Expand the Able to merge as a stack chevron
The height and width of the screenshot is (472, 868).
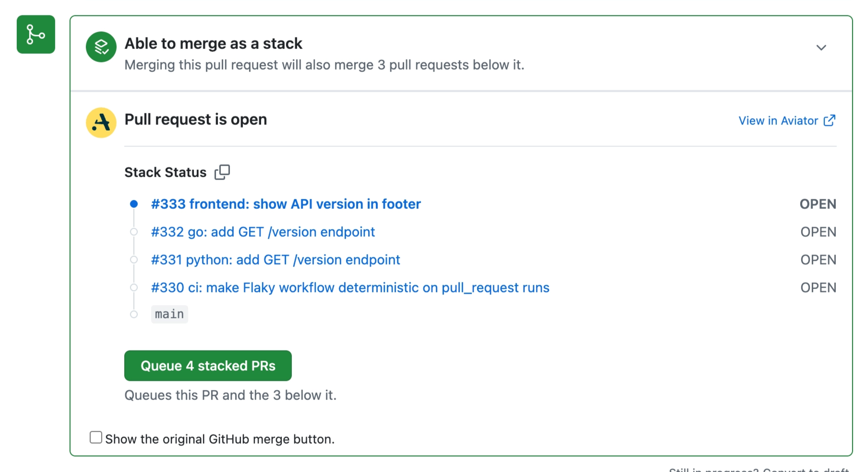pos(821,48)
